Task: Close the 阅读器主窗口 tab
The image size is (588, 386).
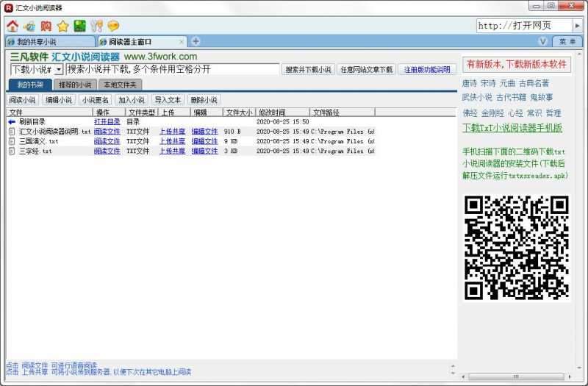Action: click(182, 42)
